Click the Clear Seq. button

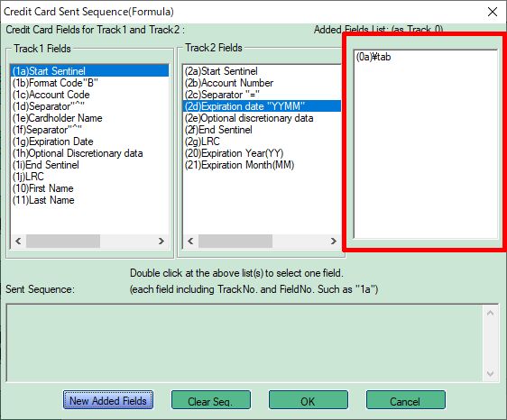point(211,400)
